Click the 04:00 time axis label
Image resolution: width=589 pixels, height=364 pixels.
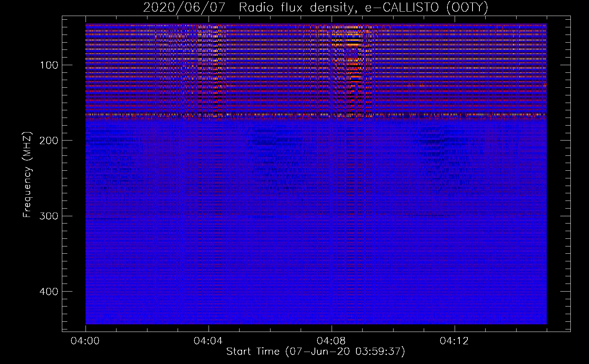(x=86, y=341)
